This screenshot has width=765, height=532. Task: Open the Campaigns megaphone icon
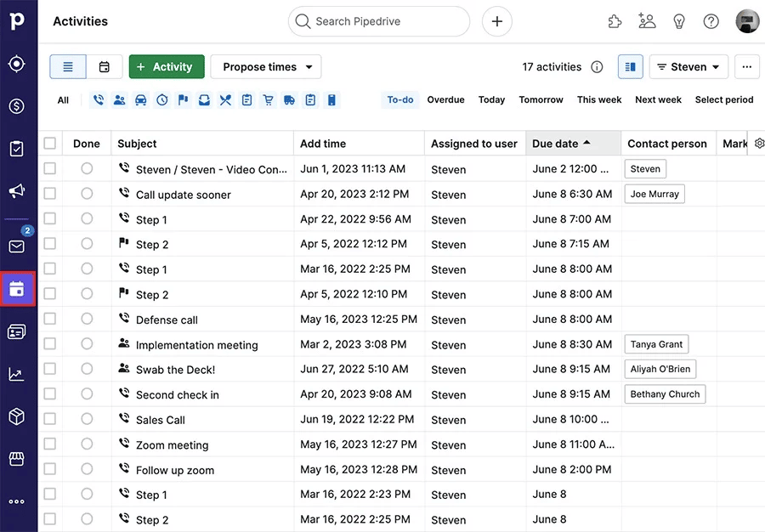tap(18, 191)
